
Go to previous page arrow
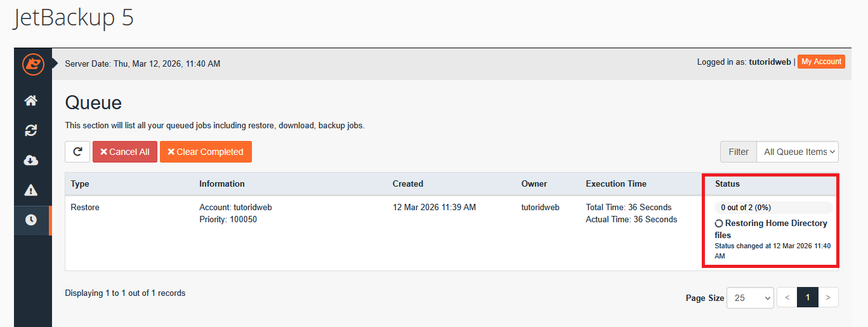click(787, 297)
